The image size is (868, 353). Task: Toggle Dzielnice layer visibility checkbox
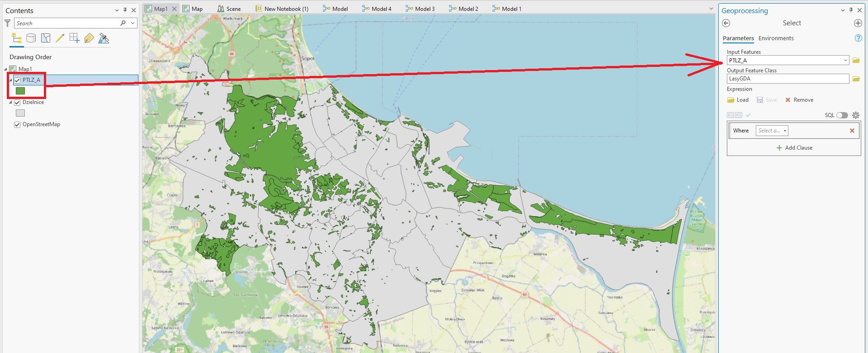(17, 103)
